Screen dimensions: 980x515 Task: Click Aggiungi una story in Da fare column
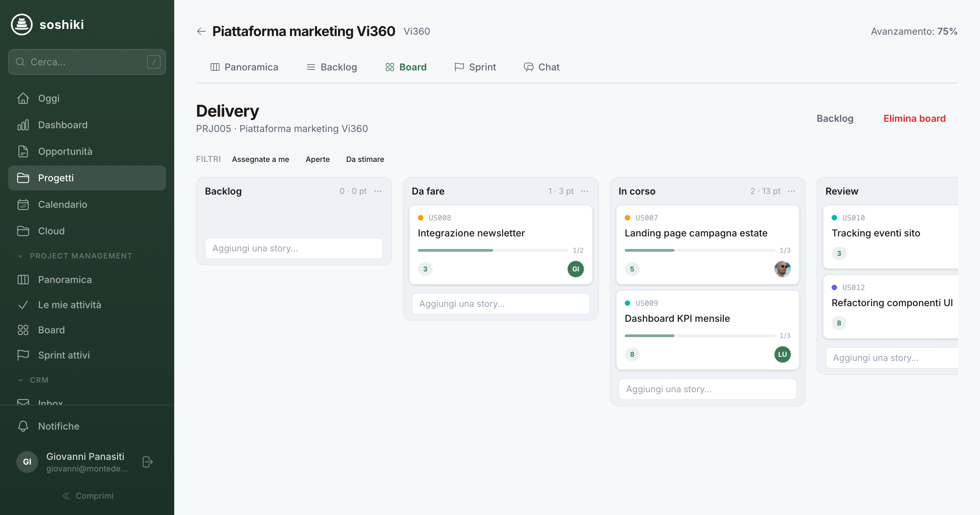click(x=501, y=304)
